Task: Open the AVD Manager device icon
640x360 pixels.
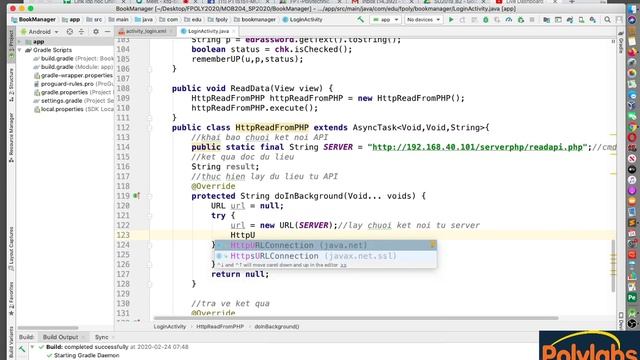Action: tap(581, 20)
